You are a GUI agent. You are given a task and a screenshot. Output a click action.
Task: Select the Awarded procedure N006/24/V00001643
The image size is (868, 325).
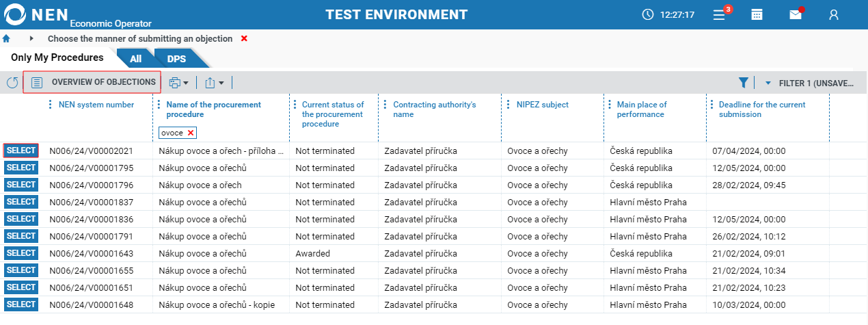[x=21, y=253]
